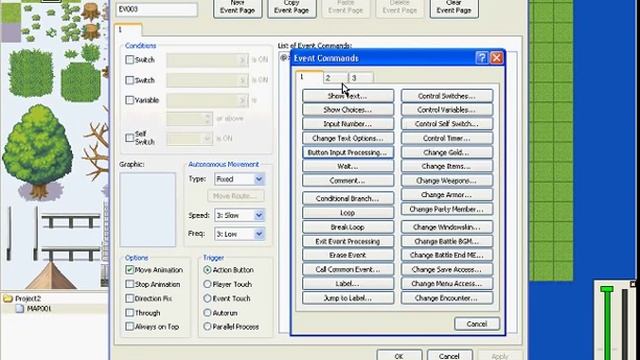The image size is (640, 360).
Task: Click the Graphic preview box
Action: (x=148, y=209)
